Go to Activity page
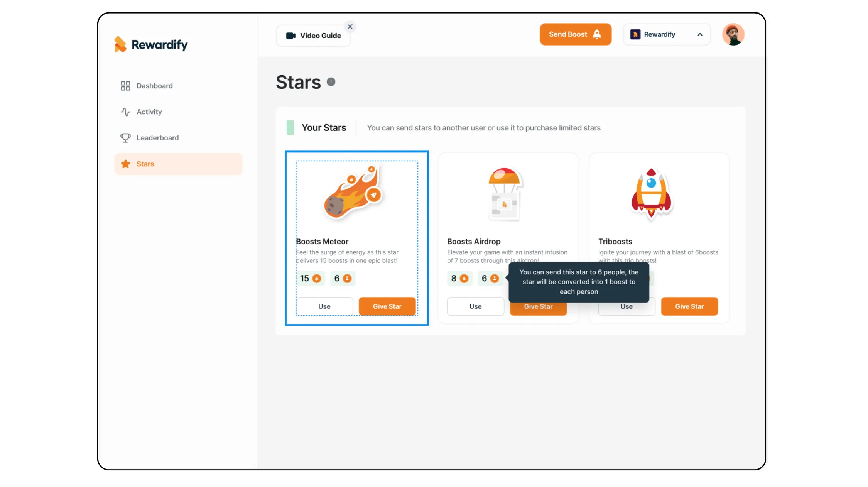 point(149,112)
